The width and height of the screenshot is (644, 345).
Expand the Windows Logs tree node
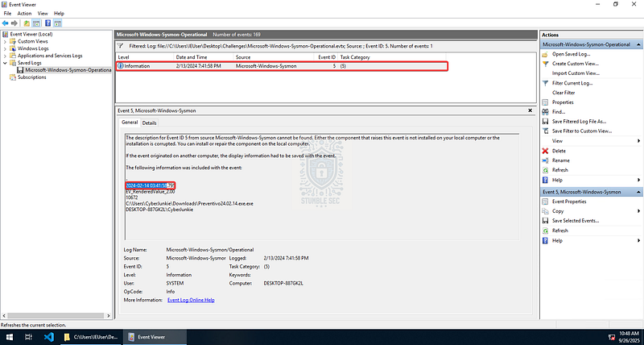5,48
